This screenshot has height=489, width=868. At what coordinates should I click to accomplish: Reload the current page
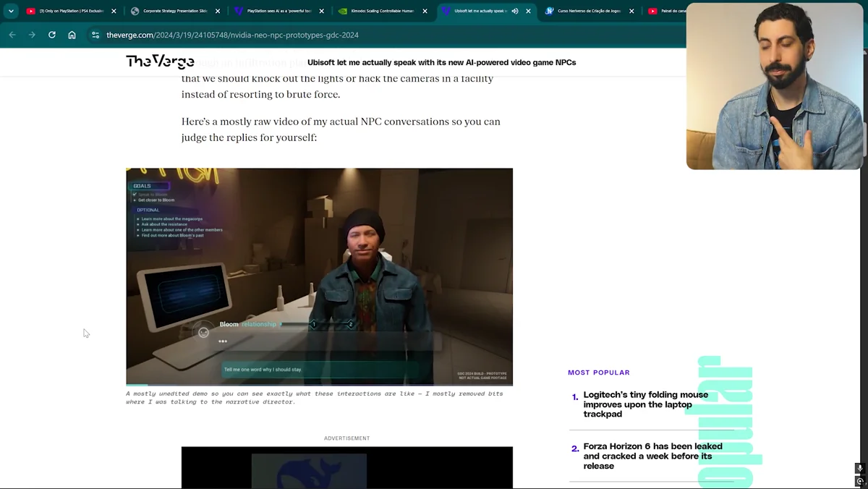52,35
